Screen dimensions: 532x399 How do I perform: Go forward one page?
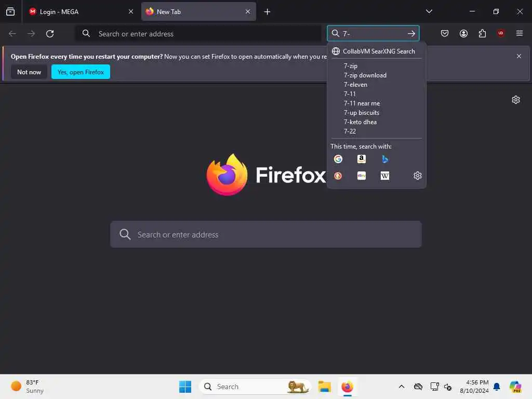tap(31, 34)
